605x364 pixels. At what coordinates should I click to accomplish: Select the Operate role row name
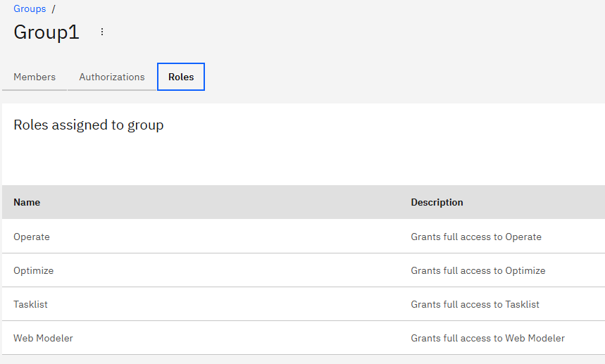tap(32, 237)
